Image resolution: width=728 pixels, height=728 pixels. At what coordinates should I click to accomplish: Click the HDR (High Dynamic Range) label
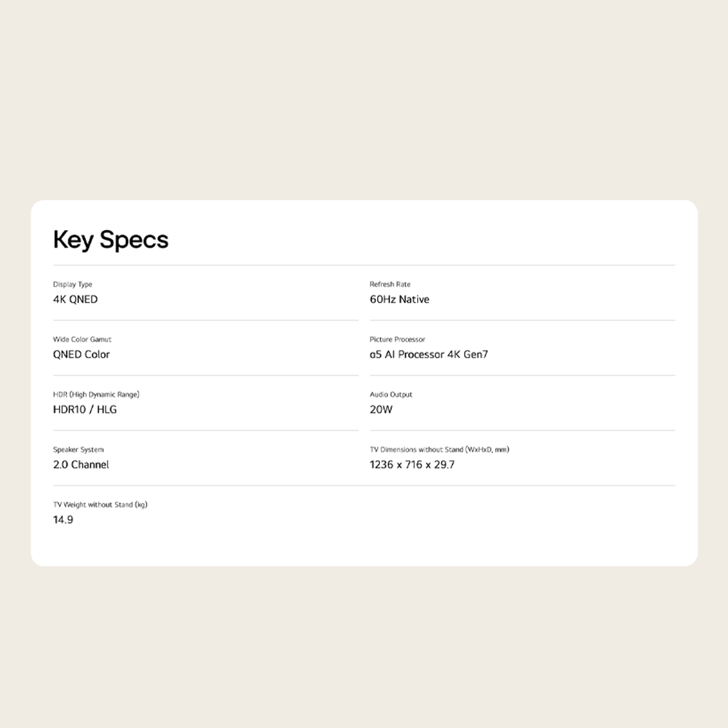click(96, 395)
